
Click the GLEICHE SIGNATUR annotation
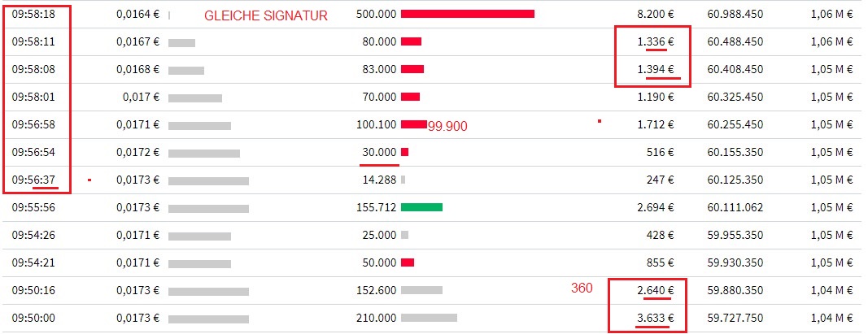pyautogui.click(x=266, y=16)
